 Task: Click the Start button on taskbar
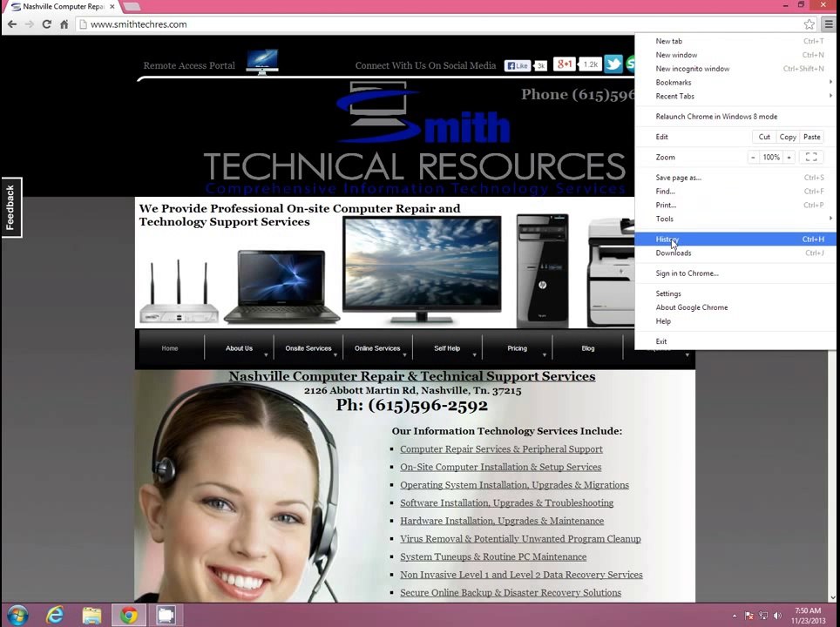[17, 615]
